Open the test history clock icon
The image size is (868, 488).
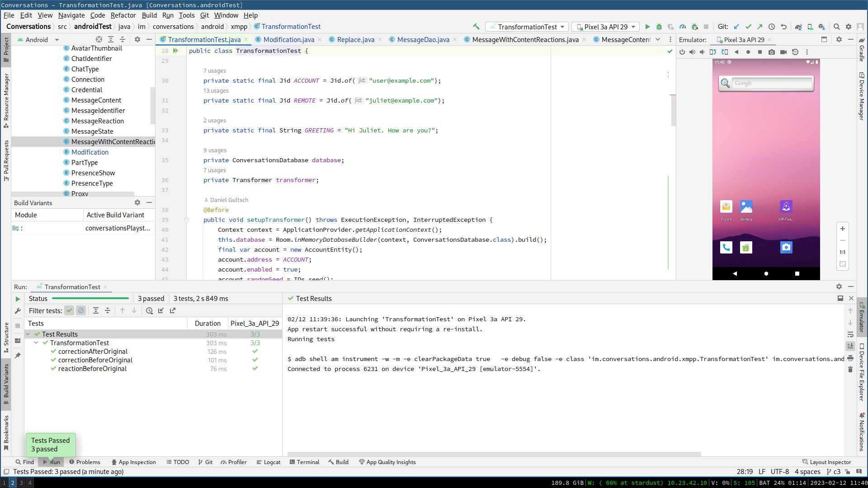point(149,310)
